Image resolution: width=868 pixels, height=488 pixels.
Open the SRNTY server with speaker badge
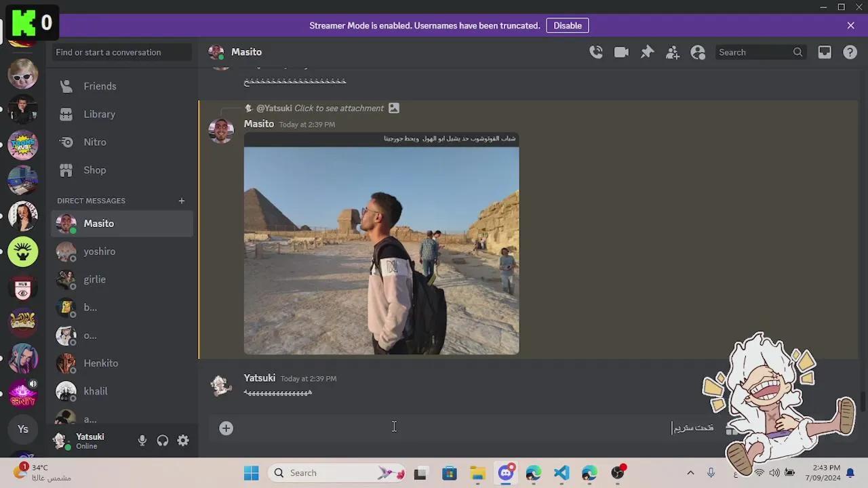[x=23, y=394]
